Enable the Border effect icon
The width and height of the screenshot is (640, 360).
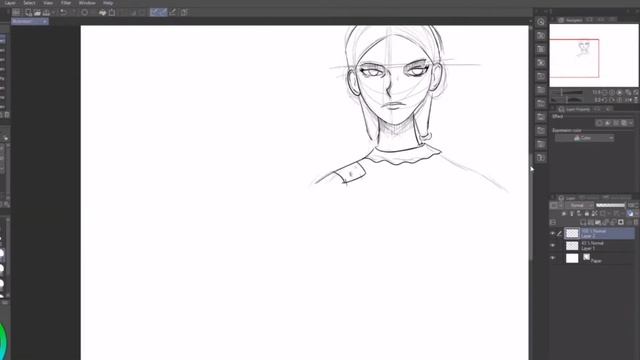(599, 123)
